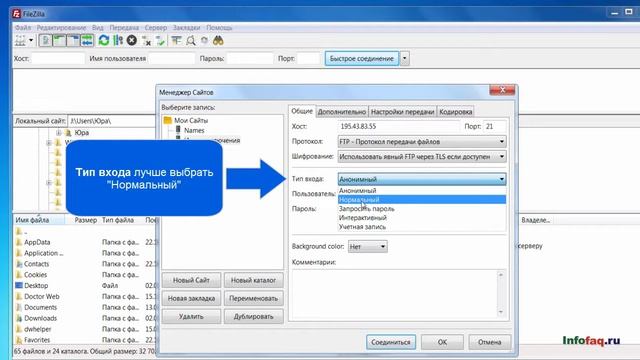The width and height of the screenshot is (640, 360).
Task: Click the Удалить button
Action: 191,316
